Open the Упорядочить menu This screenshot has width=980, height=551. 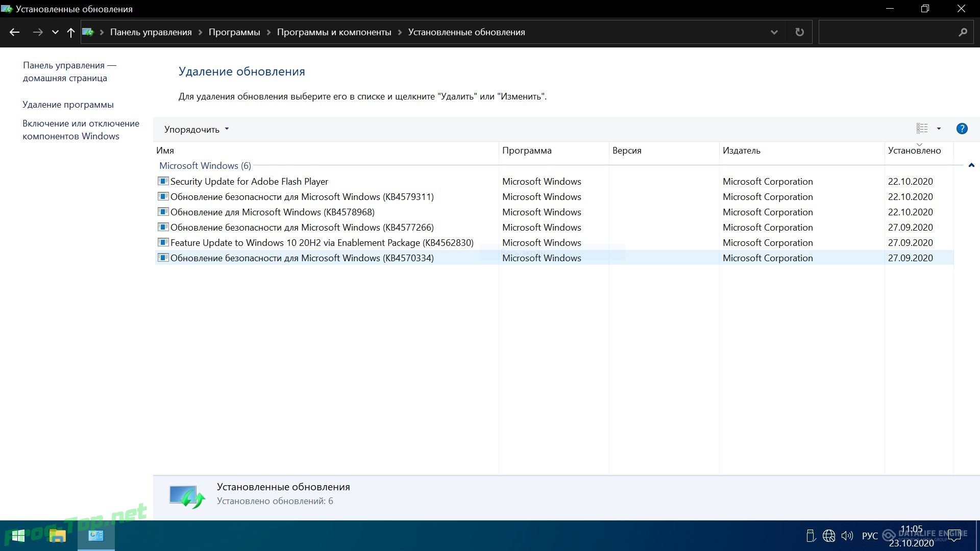coord(197,129)
